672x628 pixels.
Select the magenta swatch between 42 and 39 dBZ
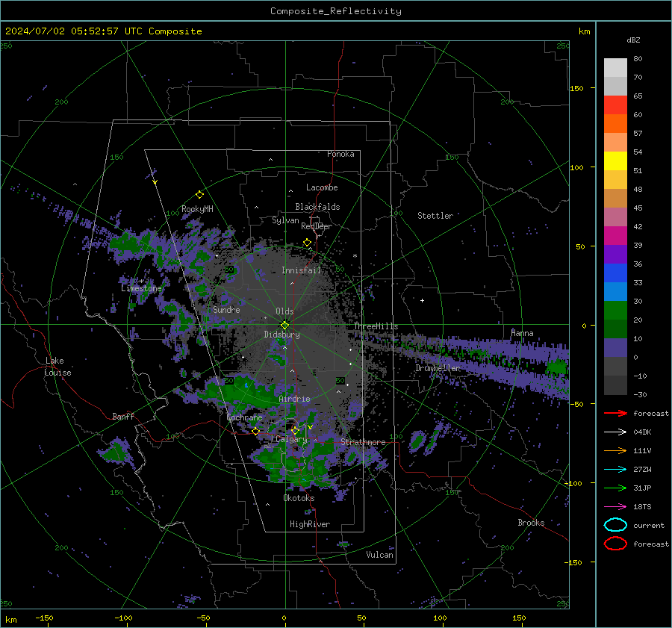click(615, 236)
